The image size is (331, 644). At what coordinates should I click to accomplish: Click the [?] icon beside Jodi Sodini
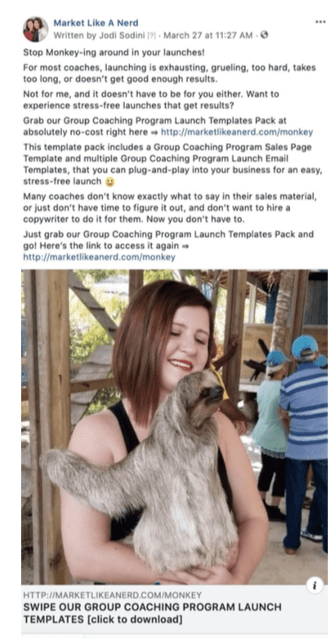[152, 36]
